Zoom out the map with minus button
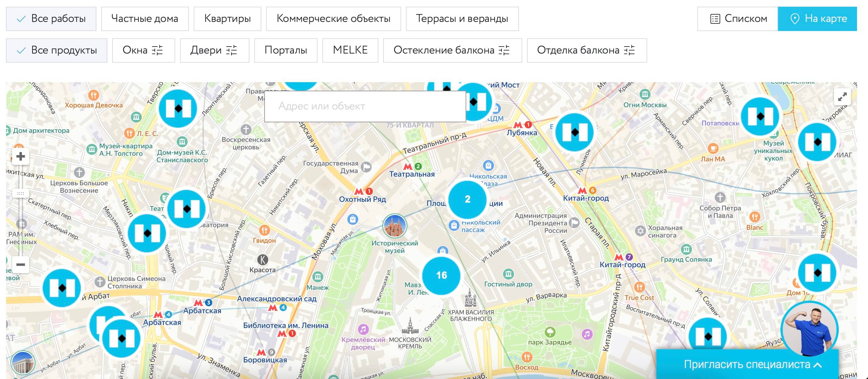The height and width of the screenshot is (379, 868). click(21, 264)
